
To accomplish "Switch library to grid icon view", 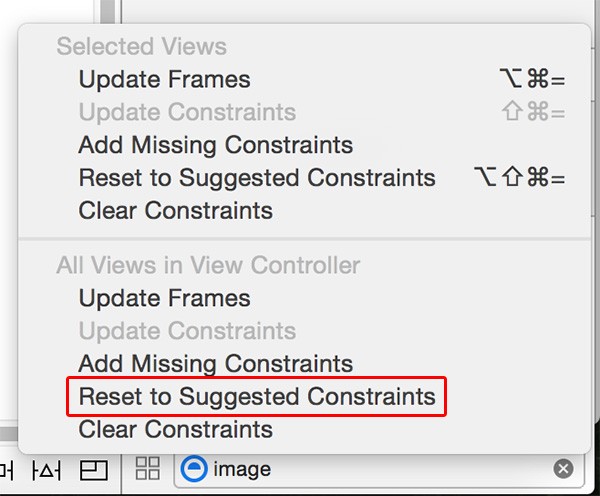I will pos(148,468).
